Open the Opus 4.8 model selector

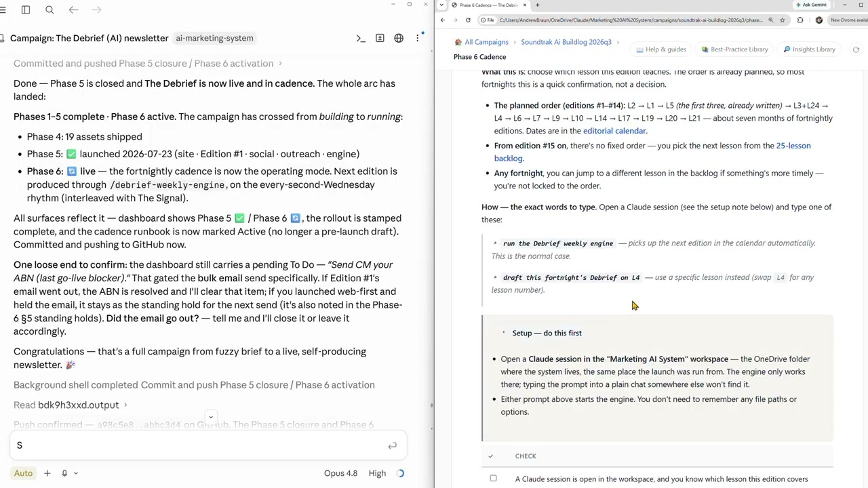point(340,473)
